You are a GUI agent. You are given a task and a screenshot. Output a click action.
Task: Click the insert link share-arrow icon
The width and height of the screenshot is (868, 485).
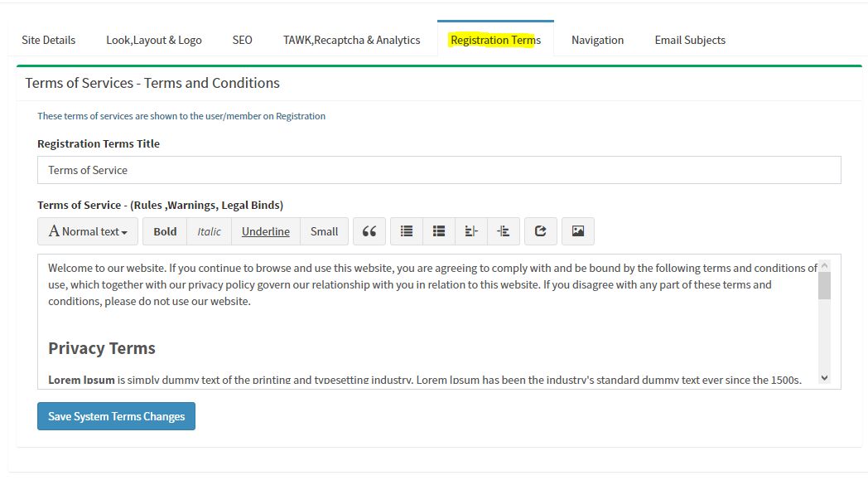pyautogui.click(x=540, y=231)
